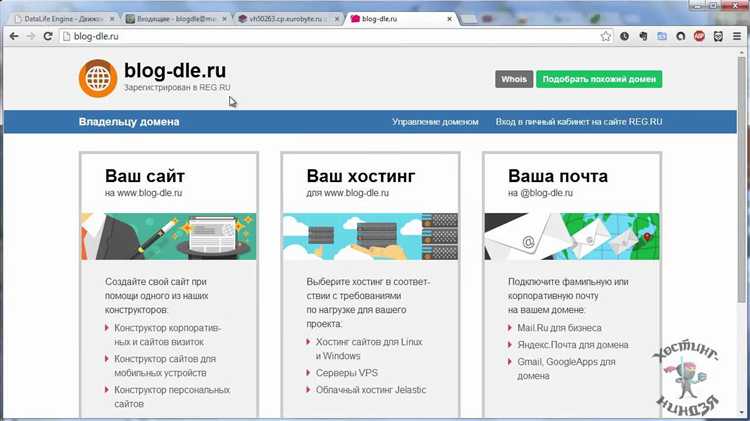Switch to the Входящие mail tab
The height and width of the screenshot is (421, 750).
175,19
